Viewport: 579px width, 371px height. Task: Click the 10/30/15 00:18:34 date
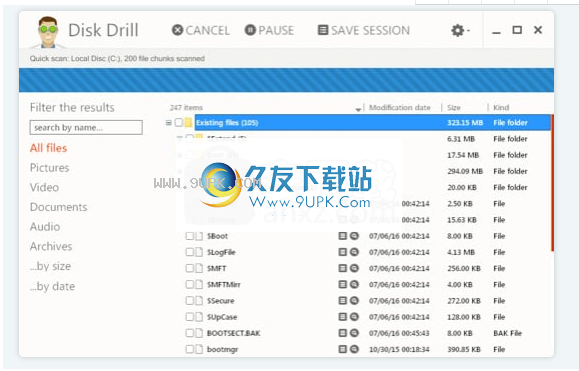[399, 349]
